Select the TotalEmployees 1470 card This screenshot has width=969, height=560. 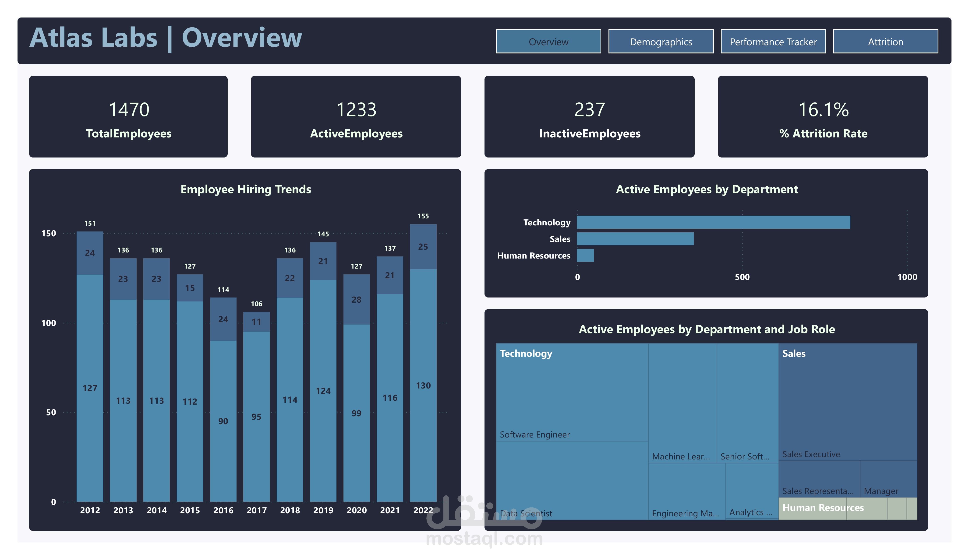pos(128,116)
